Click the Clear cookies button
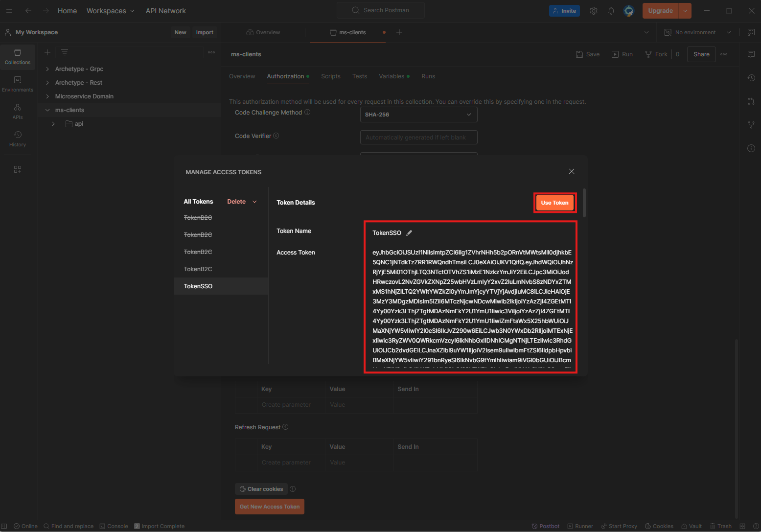This screenshot has width=761, height=532. (x=261, y=489)
